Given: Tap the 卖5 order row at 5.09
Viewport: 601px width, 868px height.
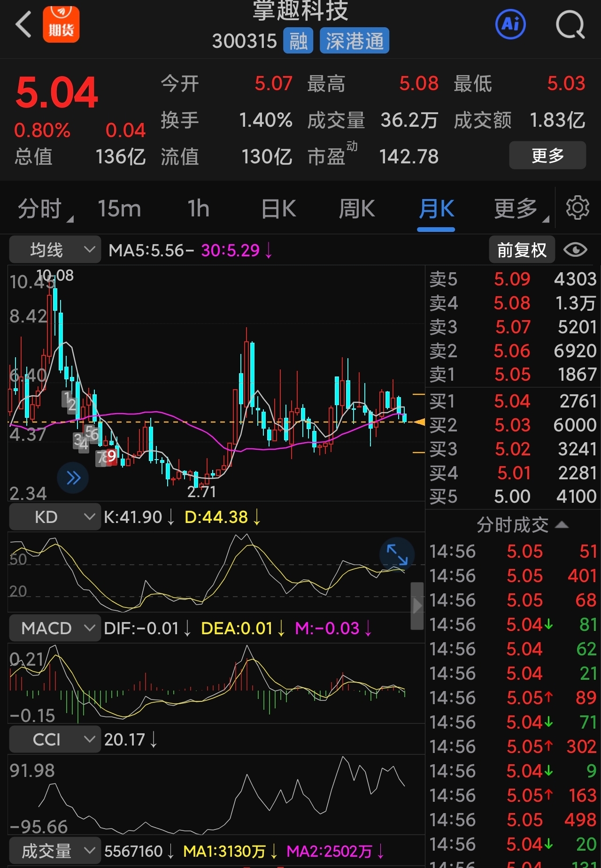Looking at the screenshot, I should 513,279.
